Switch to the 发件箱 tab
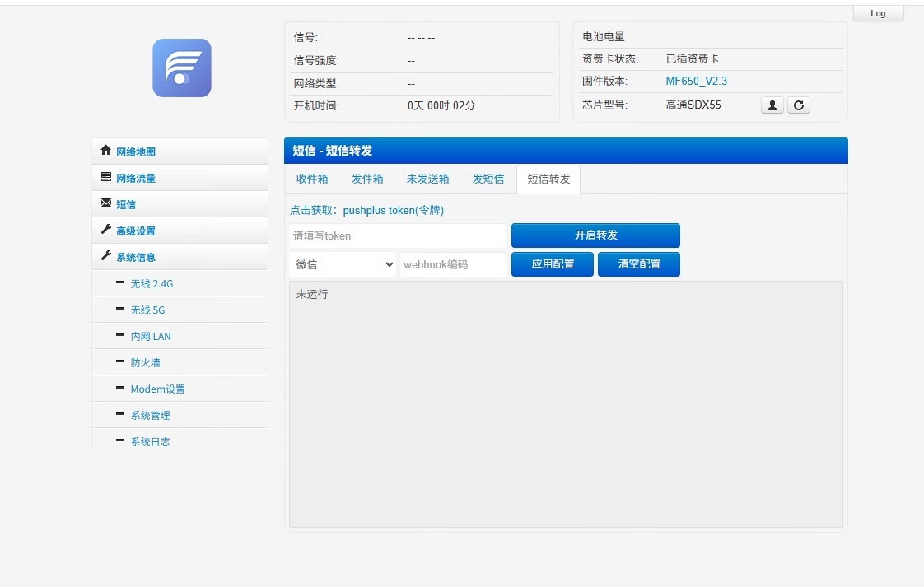 tap(367, 179)
